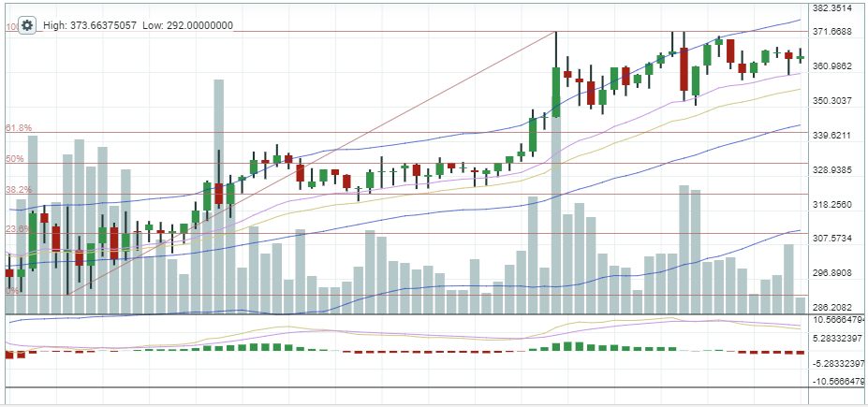Pick the 307.5734 price axis label
The image size is (868, 407).
pyautogui.click(x=831, y=239)
